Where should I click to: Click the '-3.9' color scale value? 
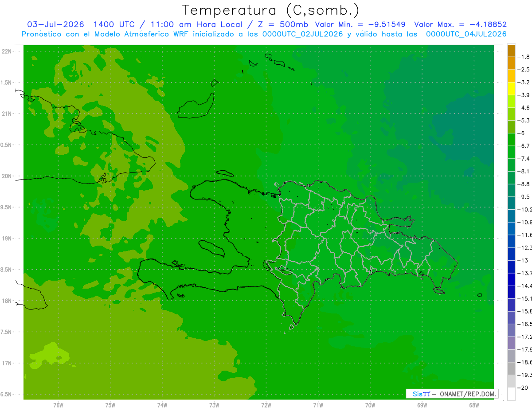pos(524,95)
